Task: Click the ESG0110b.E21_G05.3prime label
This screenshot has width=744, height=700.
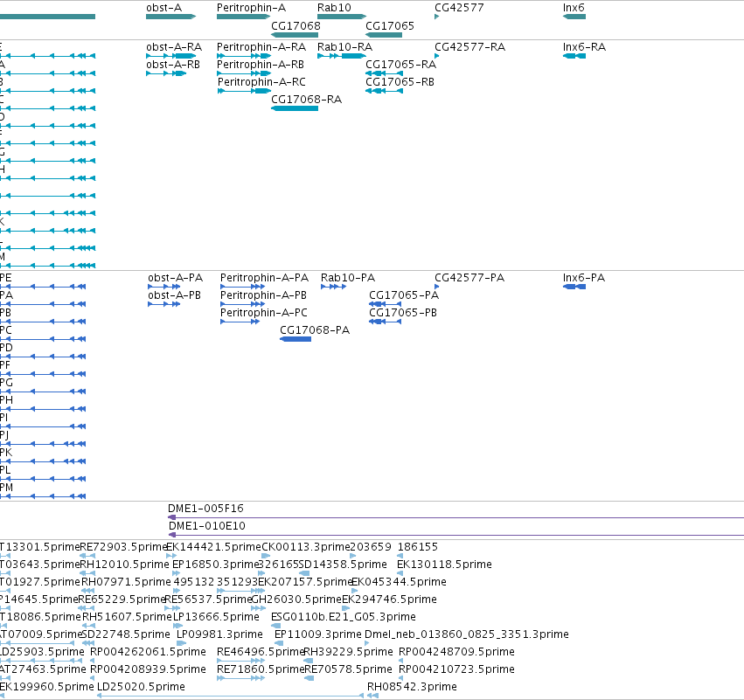Action: tap(343, 617)
